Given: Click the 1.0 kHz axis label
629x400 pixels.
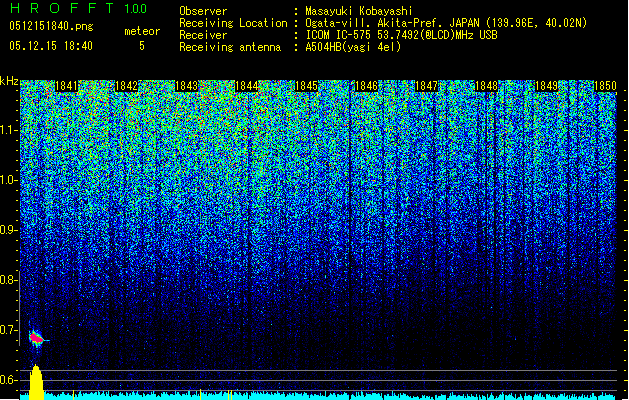Looking at the screenshot, I should pyautogui.click(x=9, y=180).
